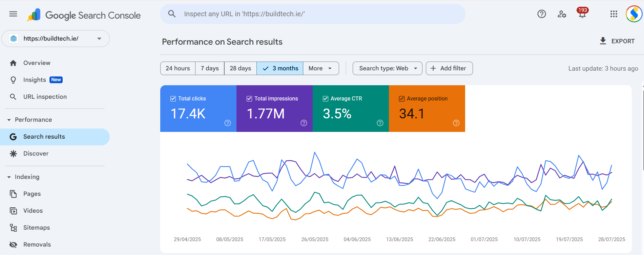Click the help icon in Total clicks card
Image resolution: width=644 pixels, height=255 pixels.
(228, 123)
